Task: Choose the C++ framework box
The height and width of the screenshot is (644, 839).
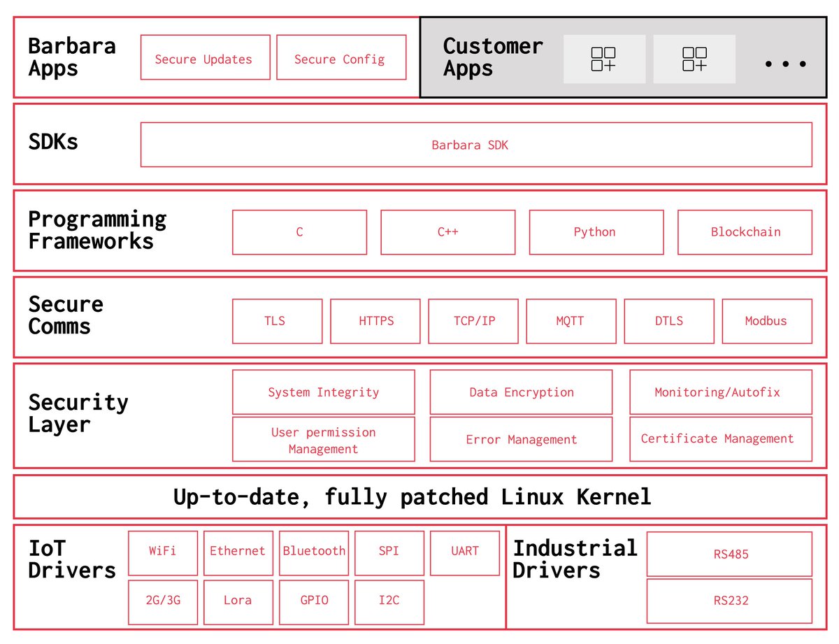Action: (448, 232)
